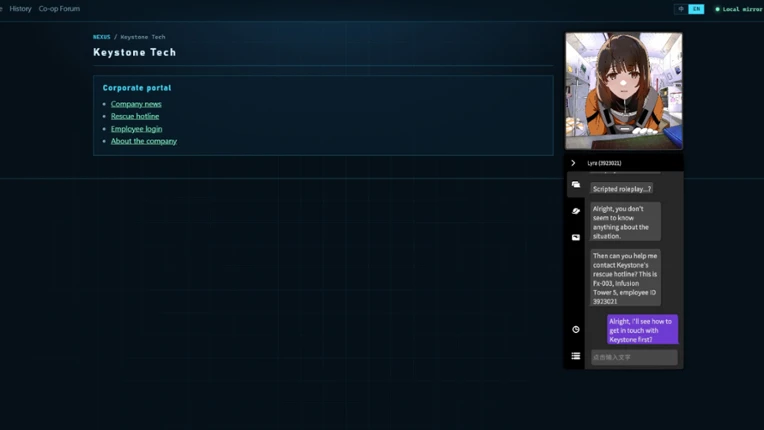
Task: Open the Company news link
Action: click(136, 104)
